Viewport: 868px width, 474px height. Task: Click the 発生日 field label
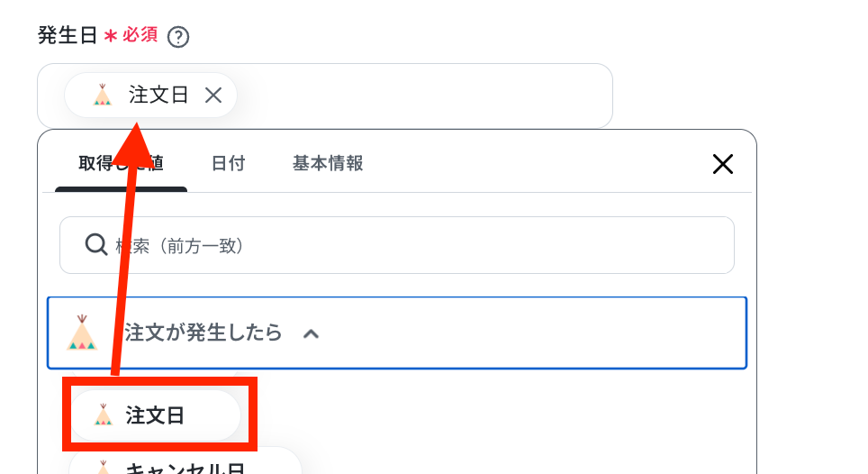[68, 35]
